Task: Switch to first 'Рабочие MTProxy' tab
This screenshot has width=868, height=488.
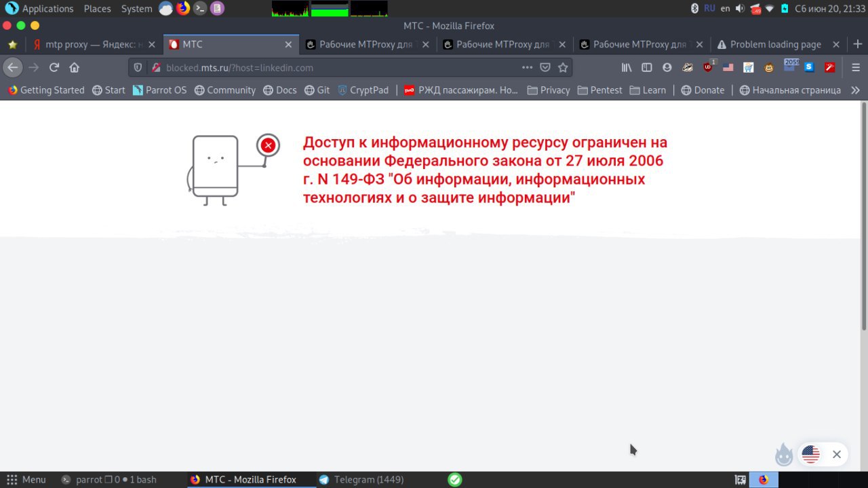Action: pos(368,44)
